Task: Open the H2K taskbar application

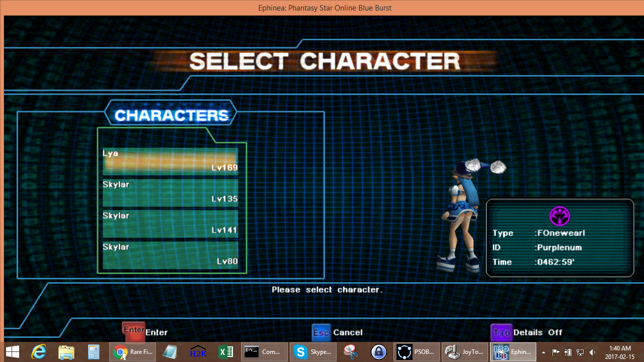Action: point(198,352)
